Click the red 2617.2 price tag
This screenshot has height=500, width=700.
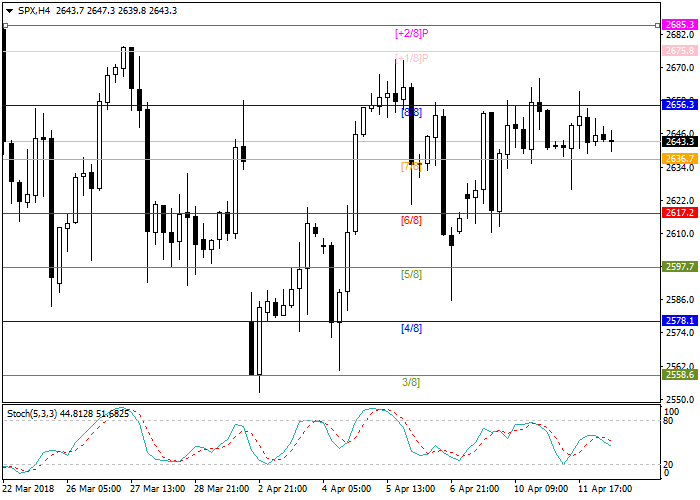679,212
